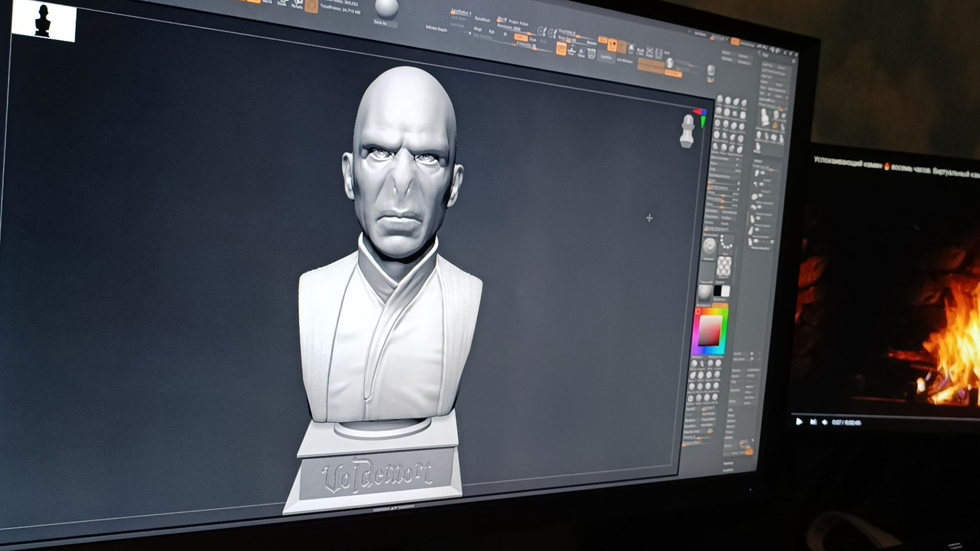
Task: Toggle the Rgb channel button
Action: tap(492, 32)
